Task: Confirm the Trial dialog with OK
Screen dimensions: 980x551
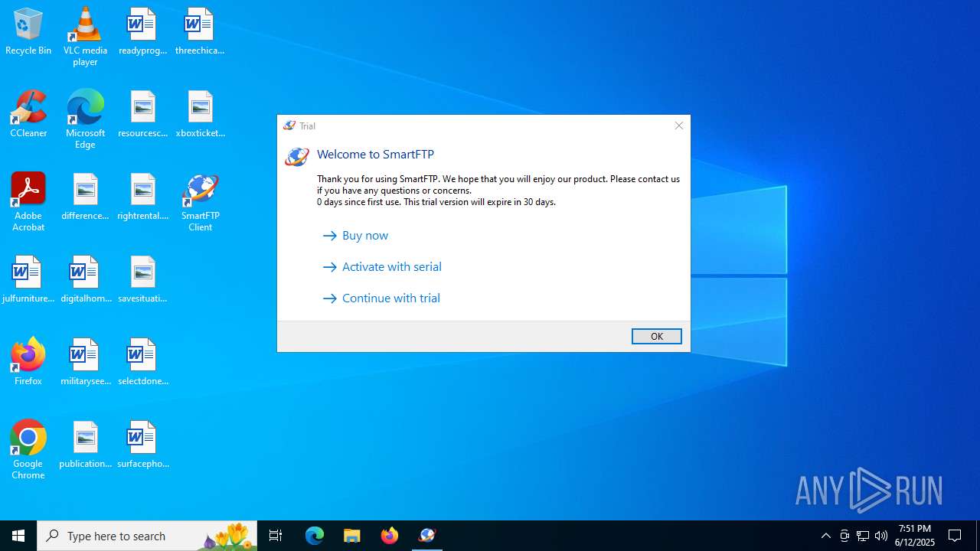Action: click(x=656, y=337)
